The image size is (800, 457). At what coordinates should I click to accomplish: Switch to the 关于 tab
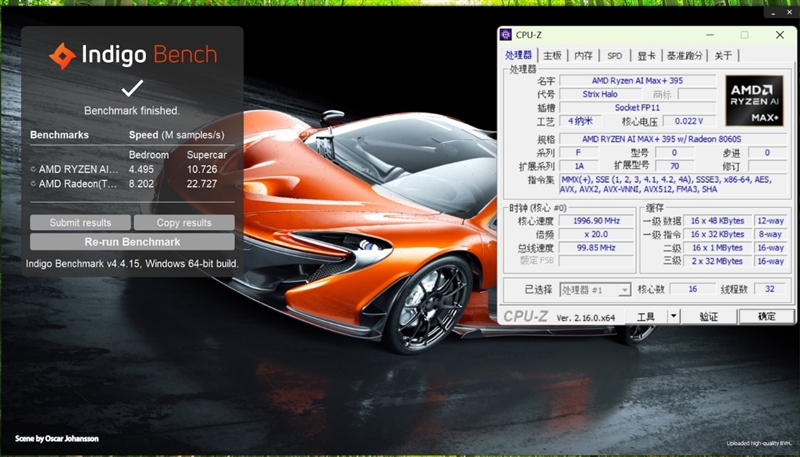pyautogui.click(x=723, y=56)
